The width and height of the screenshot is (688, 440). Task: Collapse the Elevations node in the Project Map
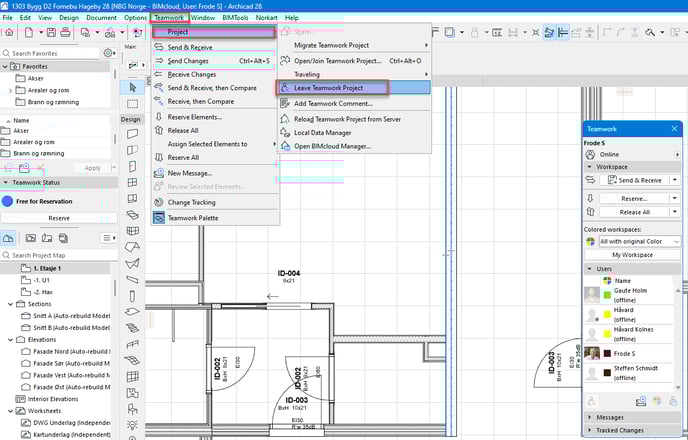[11, 340]
